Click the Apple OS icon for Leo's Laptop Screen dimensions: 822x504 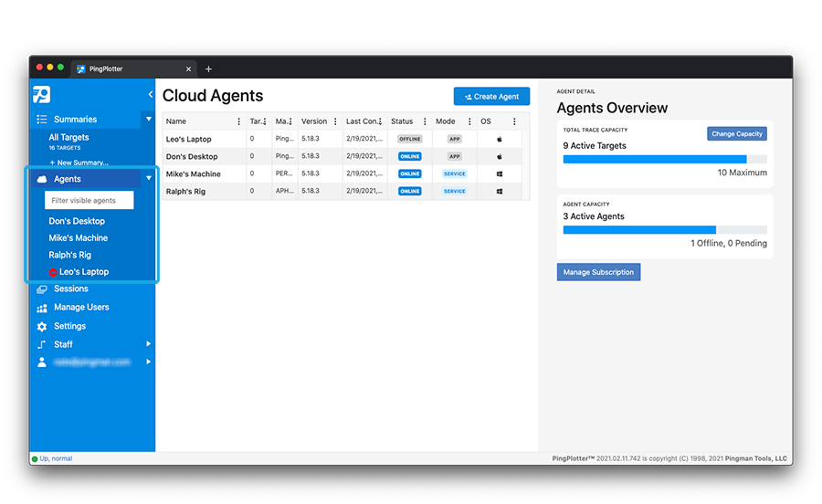coord(500,140)
